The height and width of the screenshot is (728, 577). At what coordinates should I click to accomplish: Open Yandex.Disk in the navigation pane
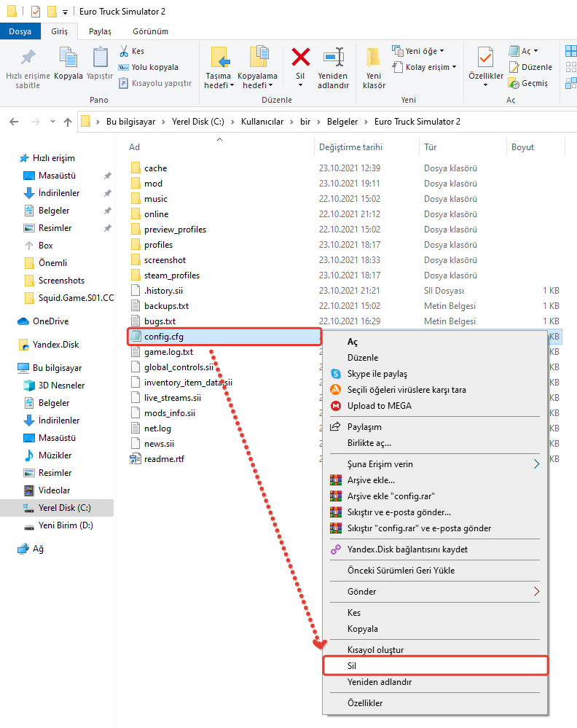55,345
